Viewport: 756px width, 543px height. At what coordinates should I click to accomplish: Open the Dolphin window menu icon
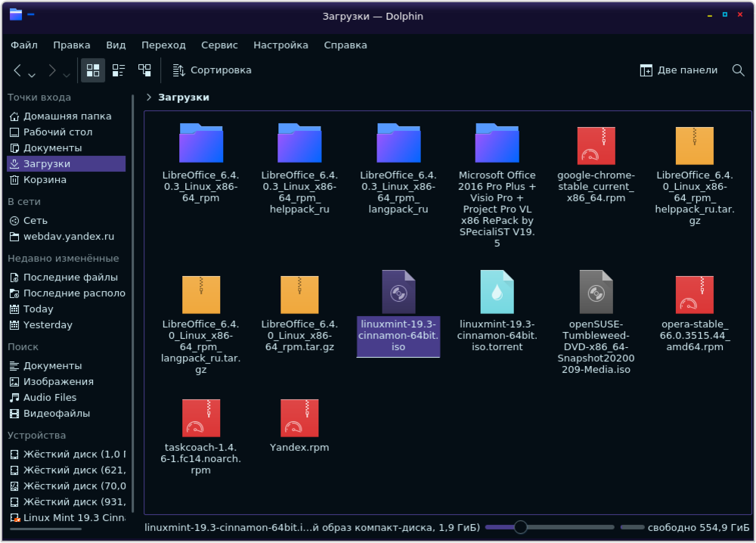(16, 14)
